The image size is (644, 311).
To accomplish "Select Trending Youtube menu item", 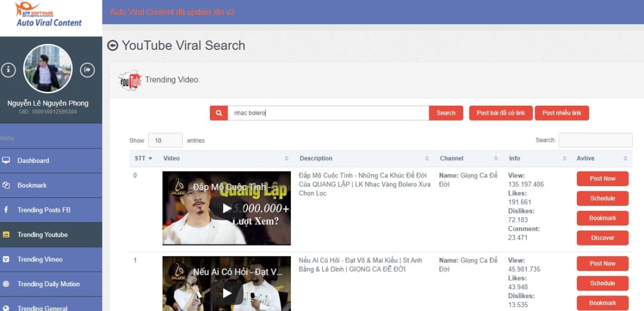I will coord(51,234).
